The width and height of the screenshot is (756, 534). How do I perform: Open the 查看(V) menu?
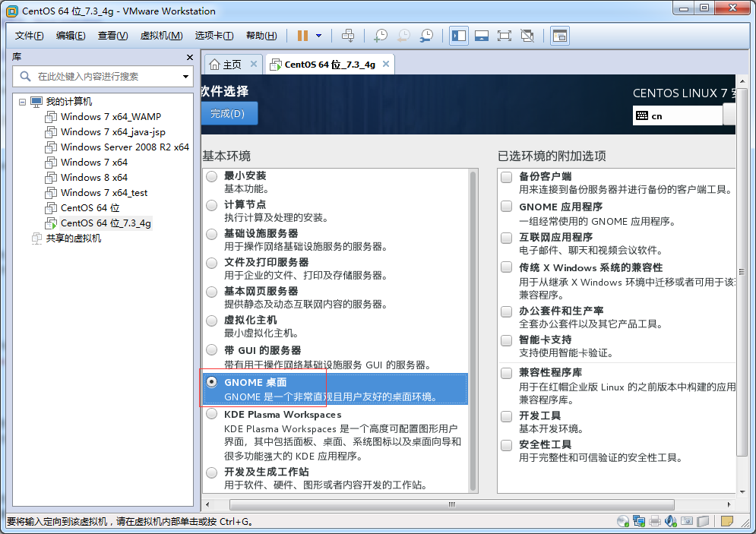[112, 36]
